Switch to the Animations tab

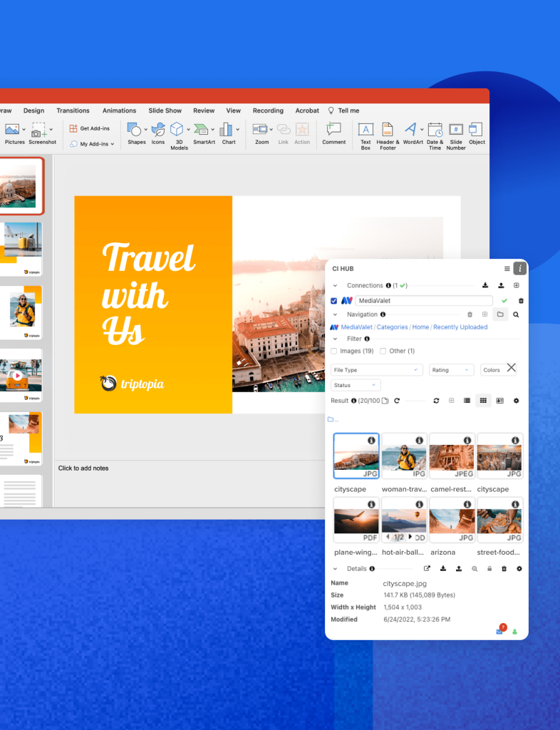click(x=119, y=110)
